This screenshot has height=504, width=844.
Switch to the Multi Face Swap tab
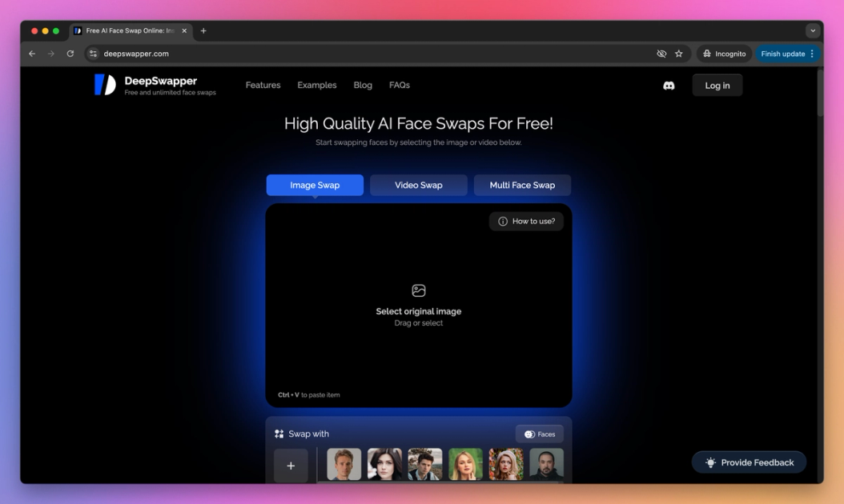pos(522,185)
